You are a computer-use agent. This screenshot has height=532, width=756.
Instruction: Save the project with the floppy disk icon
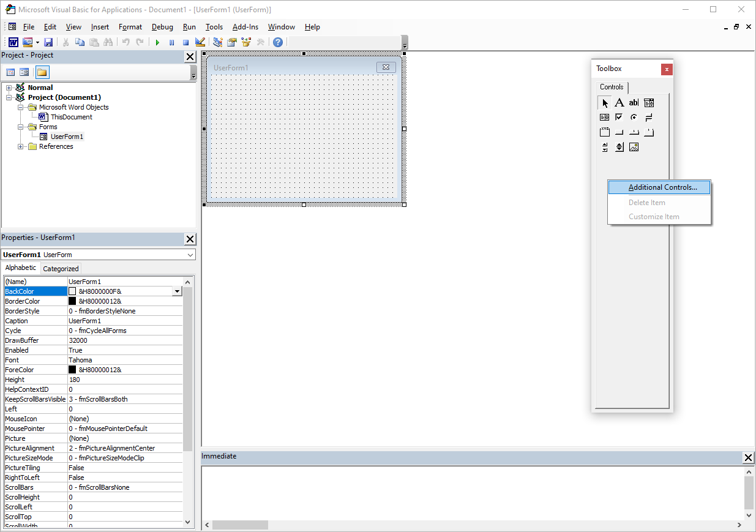point(48,42)
